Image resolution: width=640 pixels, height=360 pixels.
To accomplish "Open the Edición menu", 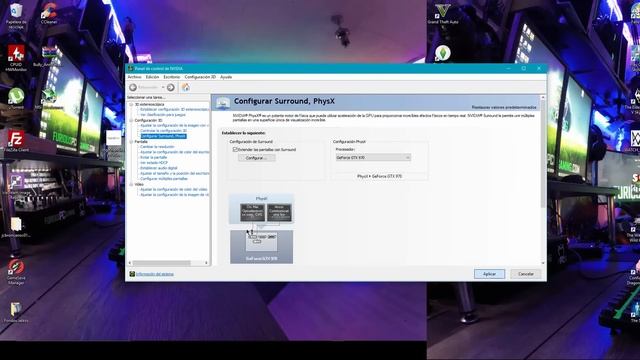I will (x=152, y=77).
